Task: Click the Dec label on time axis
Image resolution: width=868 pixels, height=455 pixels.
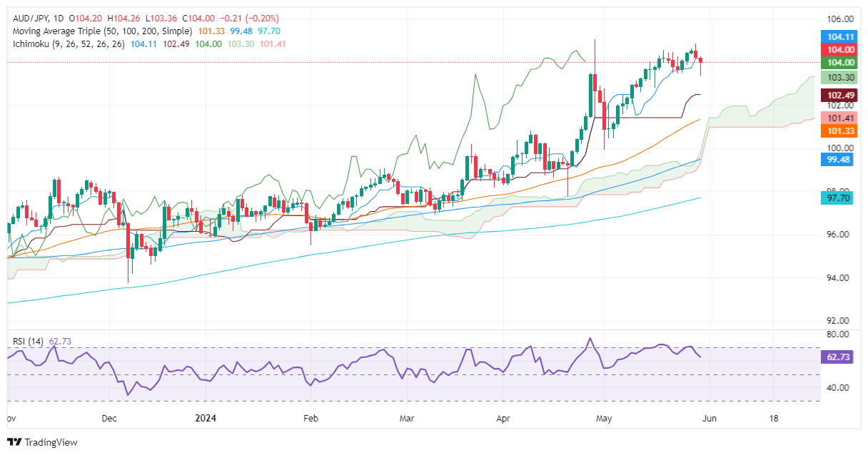Action: point(108,417)
